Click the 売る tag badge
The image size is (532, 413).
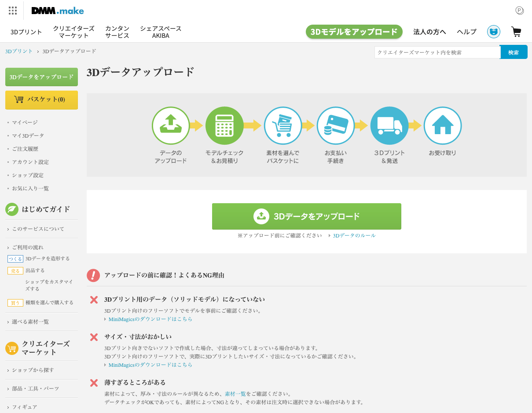15,270
